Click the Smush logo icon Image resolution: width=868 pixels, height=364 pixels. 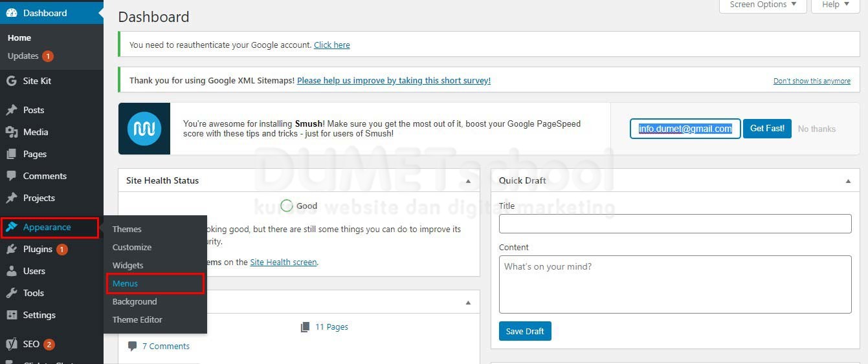tap(144, 129)
